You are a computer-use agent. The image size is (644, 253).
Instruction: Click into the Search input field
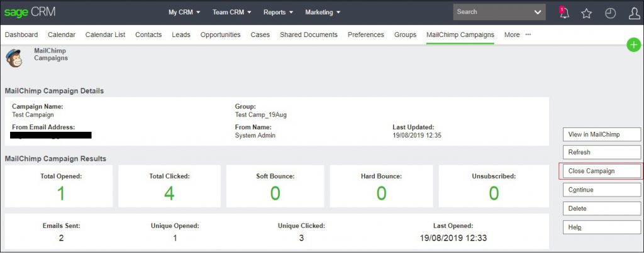pyautogui.click(x=491, y=12)
